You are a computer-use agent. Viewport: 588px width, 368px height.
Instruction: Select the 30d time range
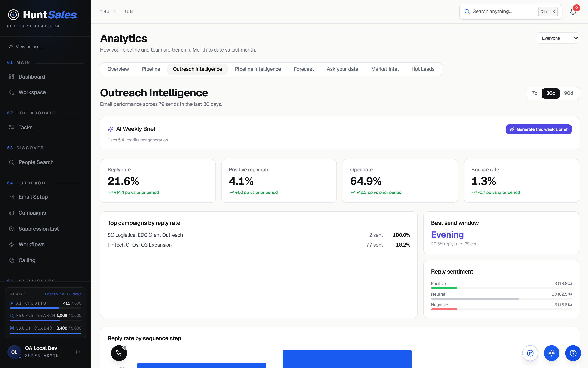(x=550, y=93)
